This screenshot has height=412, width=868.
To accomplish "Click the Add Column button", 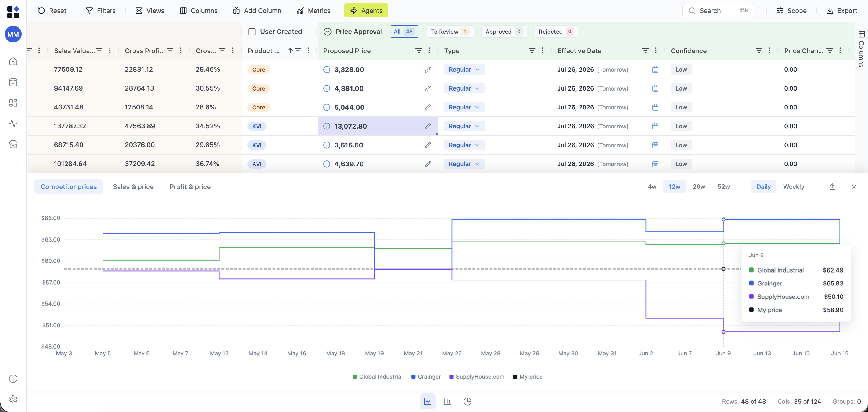I will pos(257,10).
